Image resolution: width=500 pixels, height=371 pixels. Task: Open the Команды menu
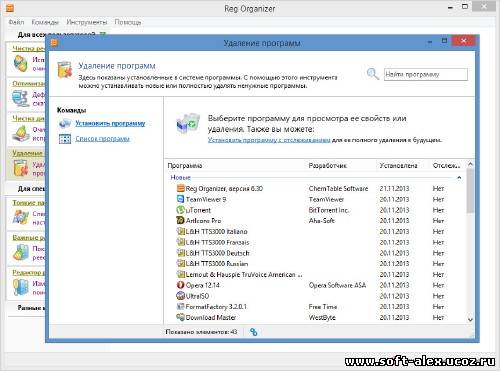coord(45,22)
